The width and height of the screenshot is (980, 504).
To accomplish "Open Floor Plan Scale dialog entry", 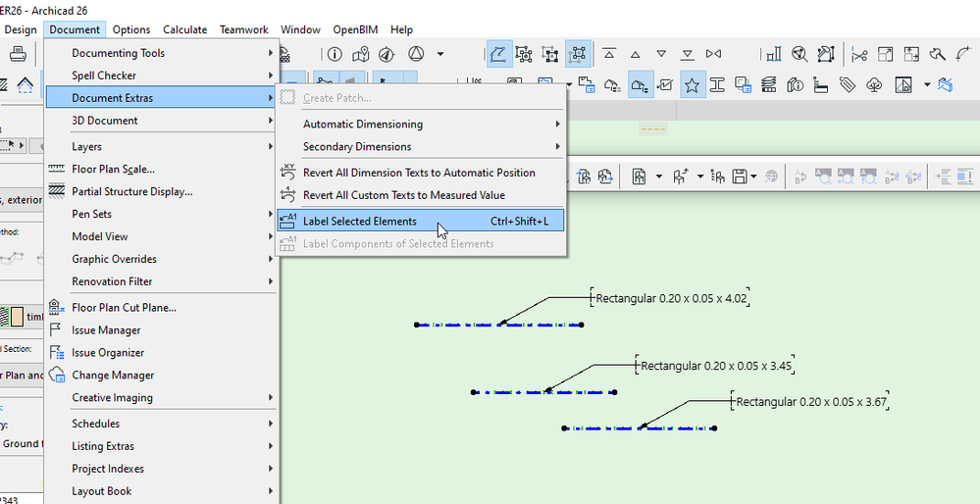I will pos(113,169).
